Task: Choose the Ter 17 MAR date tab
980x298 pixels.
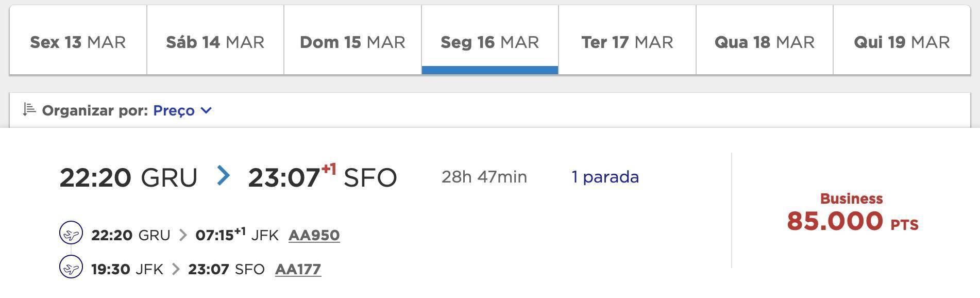Action: tap(628, 40)
